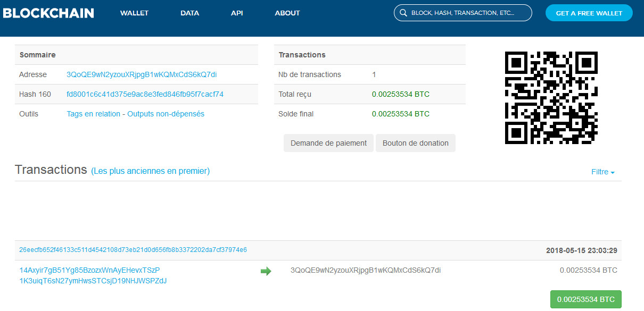Click the Transactions summary table header
Screen dimensions: 644x311
(370, 55)
